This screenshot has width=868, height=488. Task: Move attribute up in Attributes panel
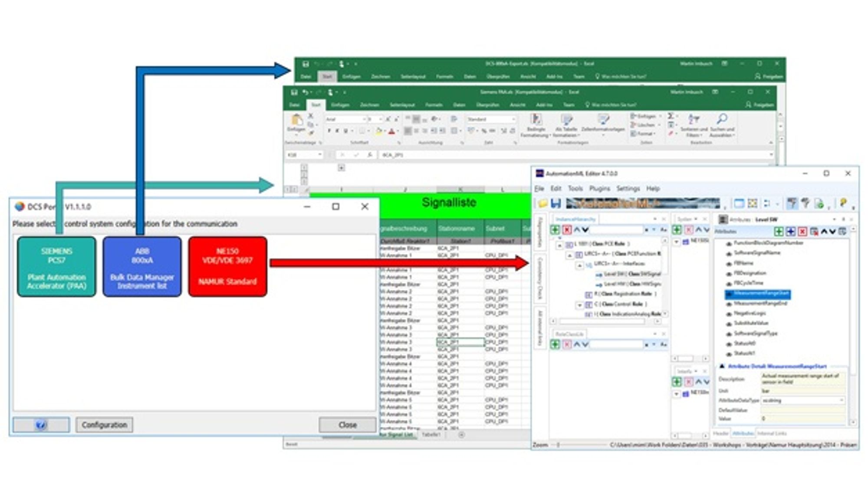pos(824,232)
